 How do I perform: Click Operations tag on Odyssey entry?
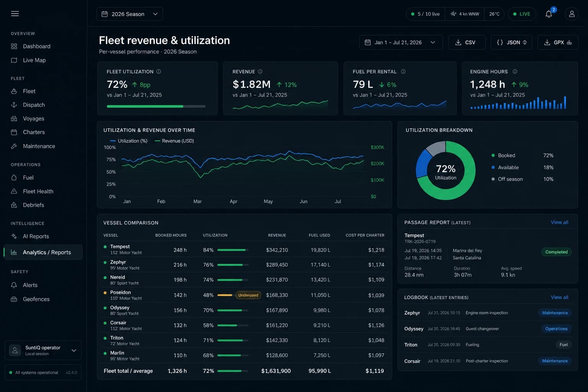[x=556, y=329]
